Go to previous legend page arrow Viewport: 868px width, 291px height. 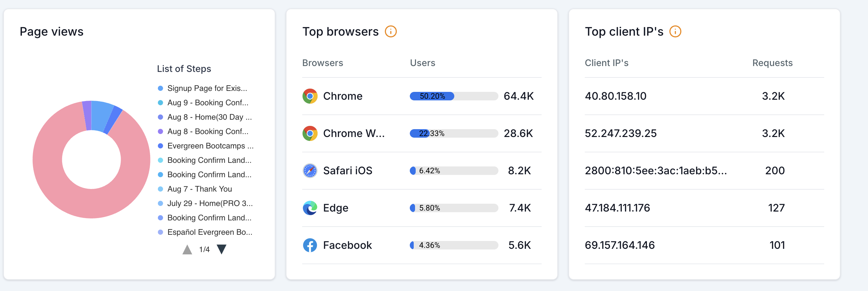pyautogui.click(x=187, y=249)
